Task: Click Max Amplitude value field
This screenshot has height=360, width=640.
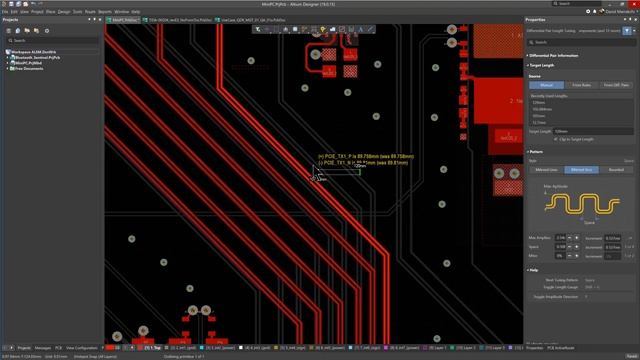Action: coord(560,238)
